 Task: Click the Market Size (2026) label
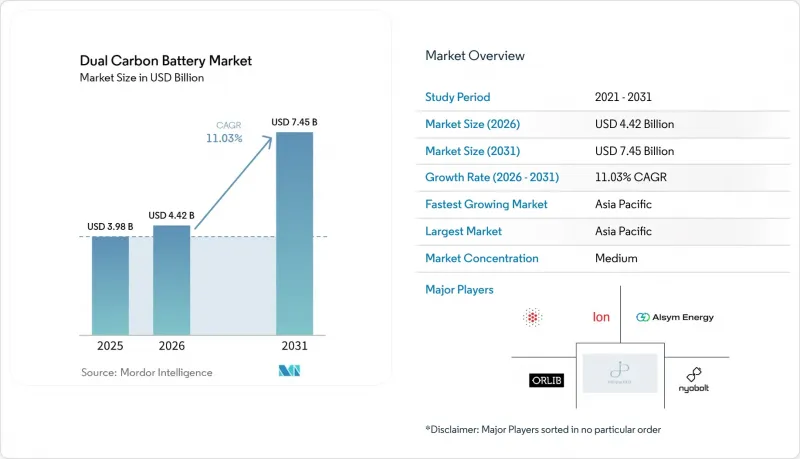point(472,124)
